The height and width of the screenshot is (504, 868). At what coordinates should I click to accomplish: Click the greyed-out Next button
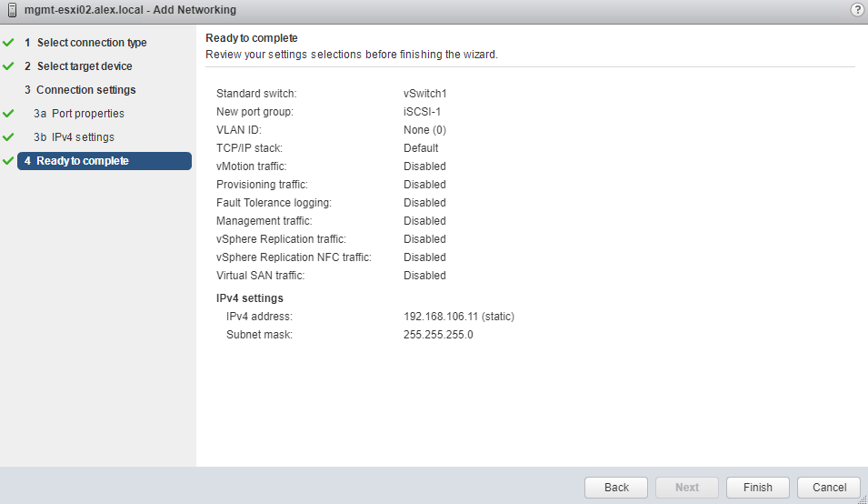point(687,488)
